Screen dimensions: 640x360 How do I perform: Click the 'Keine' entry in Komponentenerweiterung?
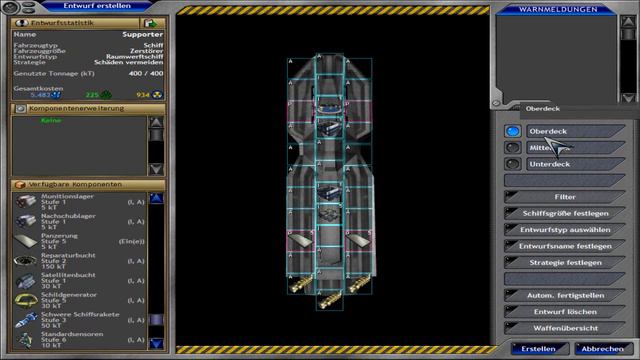[51, 120]
